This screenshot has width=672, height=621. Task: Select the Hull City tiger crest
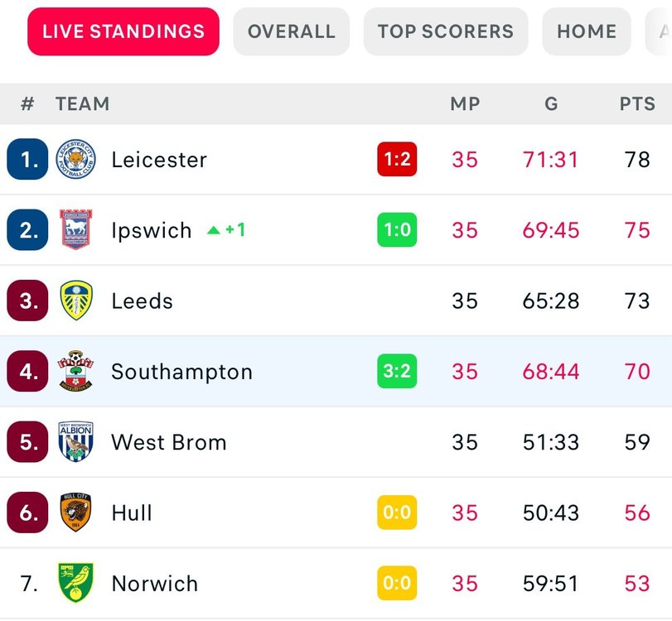pyautogui.click(x=76, y=513)
